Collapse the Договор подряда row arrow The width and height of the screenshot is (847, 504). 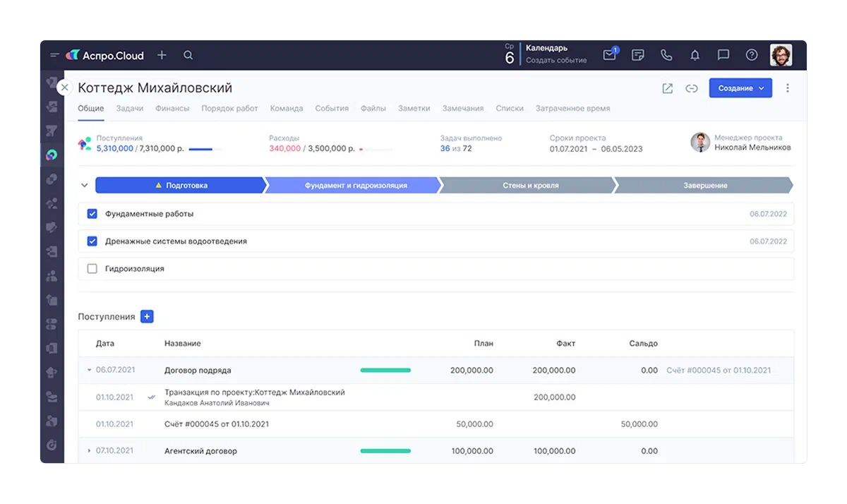point(89,370)
